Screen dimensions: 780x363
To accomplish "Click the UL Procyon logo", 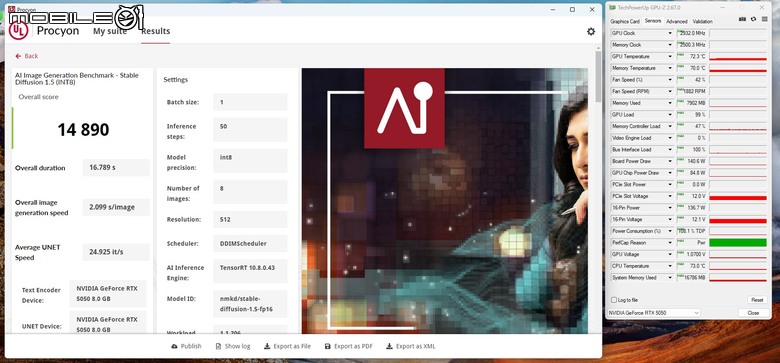I will [18, 31].
